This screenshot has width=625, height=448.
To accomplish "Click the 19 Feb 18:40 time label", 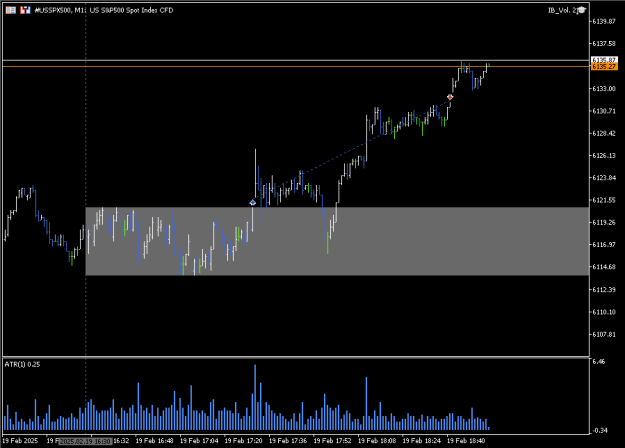I will 466,441.
